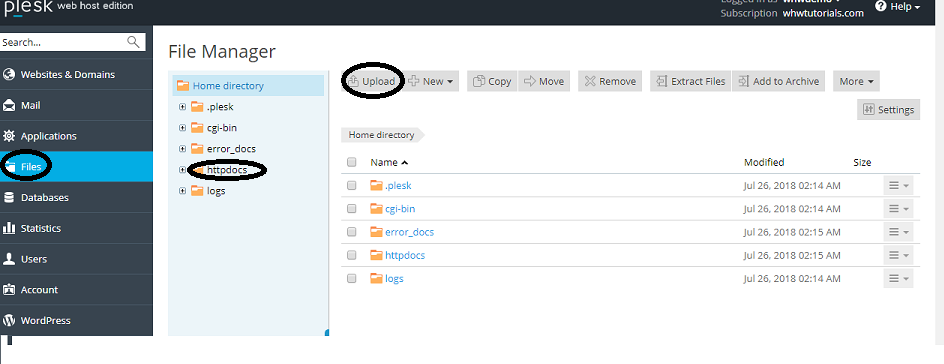Open the Help menu
The width and height of the screenshot is (944, 364).
[x=898, y=7]
